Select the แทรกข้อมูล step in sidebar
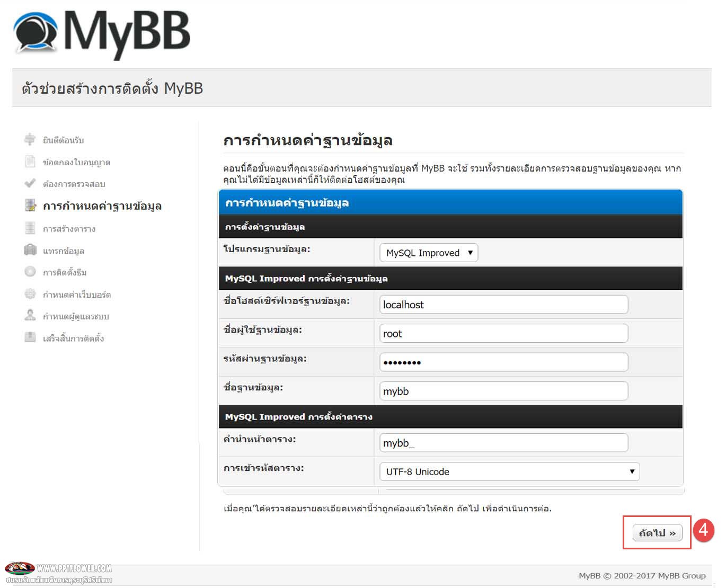Screen dimensions: 726x588 [x=64, y=251]
